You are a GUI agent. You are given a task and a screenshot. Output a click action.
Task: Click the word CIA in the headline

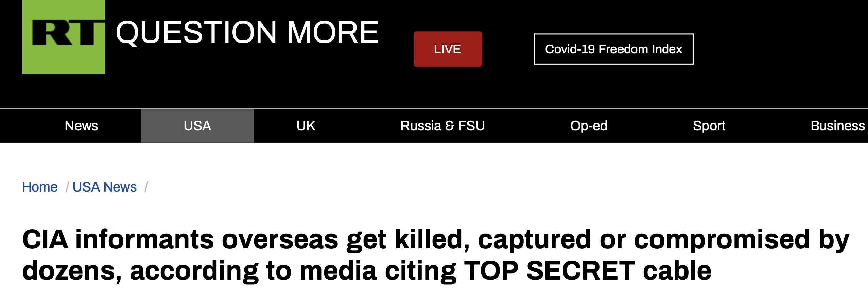click(x=45, y=239)
